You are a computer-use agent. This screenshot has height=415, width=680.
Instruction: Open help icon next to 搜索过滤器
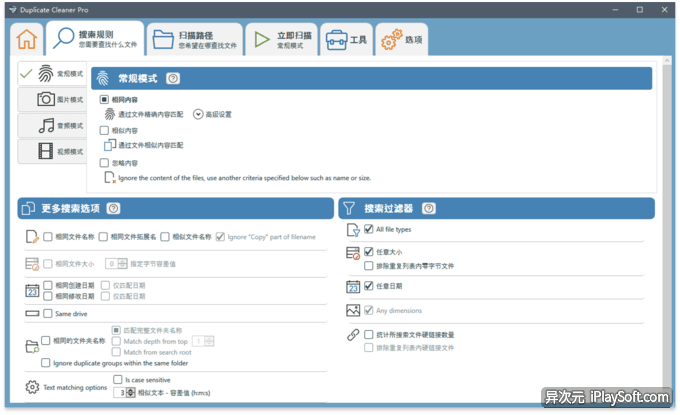click(x=428, y=209)
